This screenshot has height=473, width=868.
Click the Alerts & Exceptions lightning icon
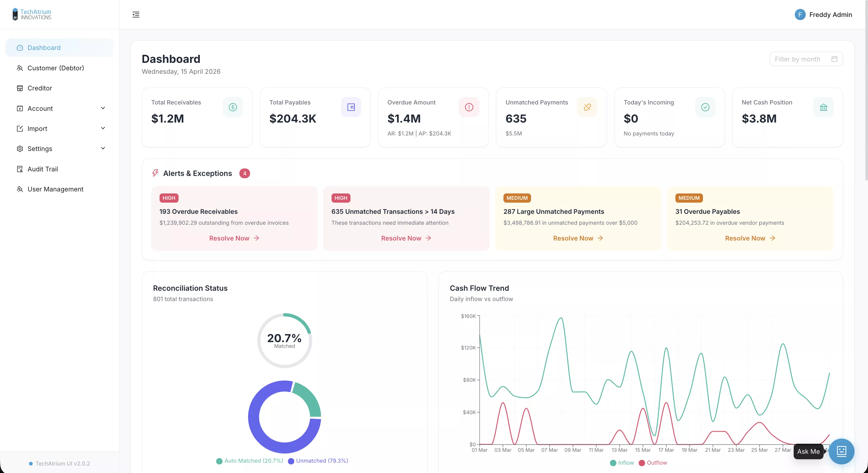[x=155, y=173]
